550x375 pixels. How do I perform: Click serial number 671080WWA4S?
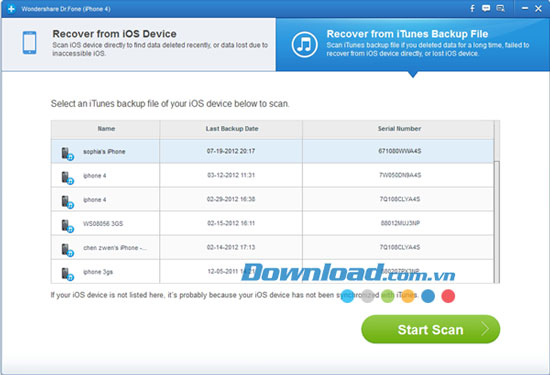pyautogui.click(x=400, y=151)
